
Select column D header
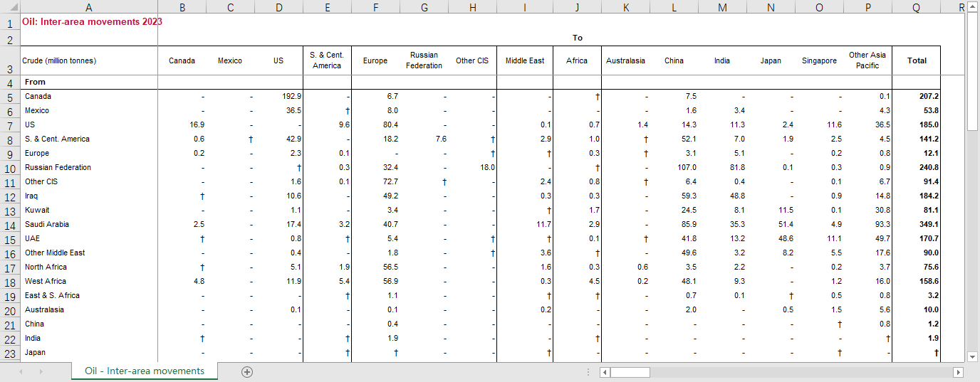[x=278, y=7]
